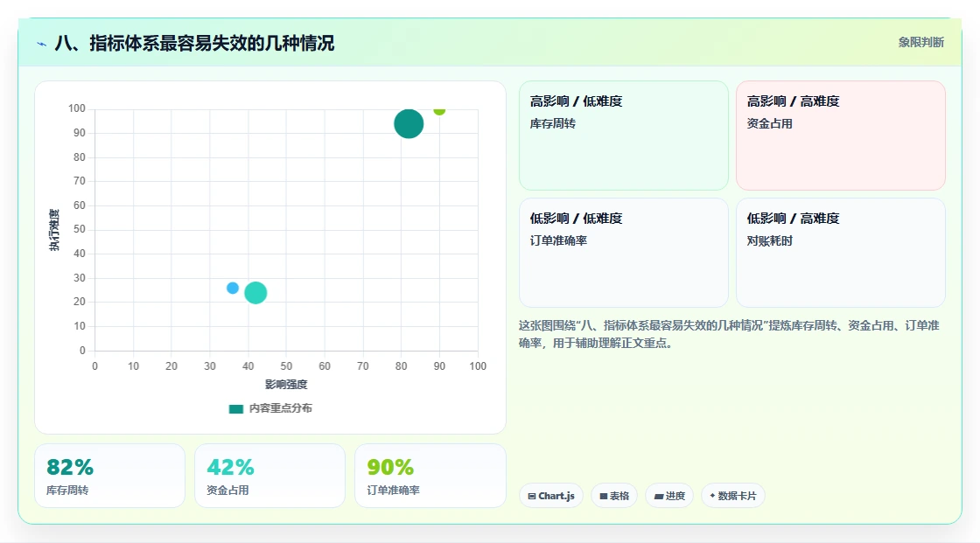Image resolution: width=980 pixels, height=543 pixels.
Task: Select the 数据卡片 tag
Action: 733,496
